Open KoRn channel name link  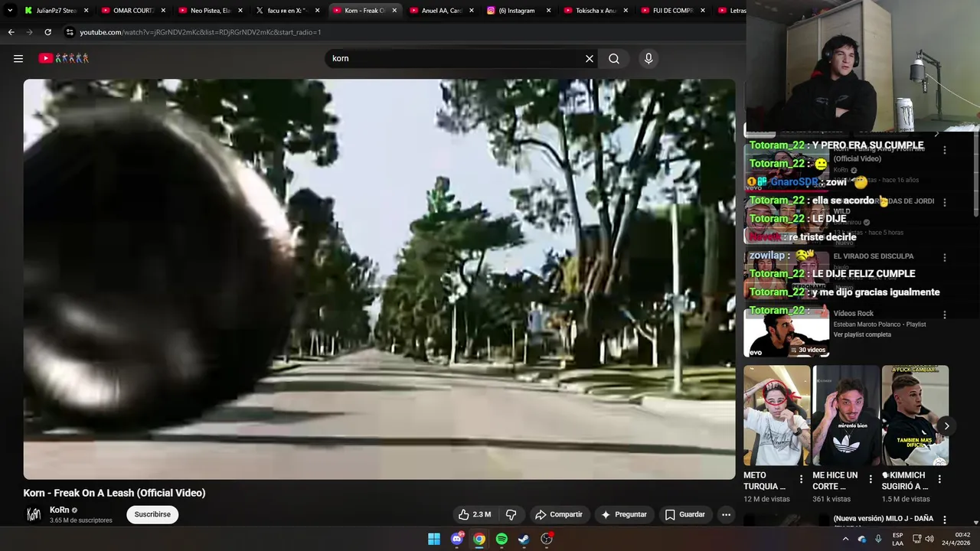tap(59, 510)
